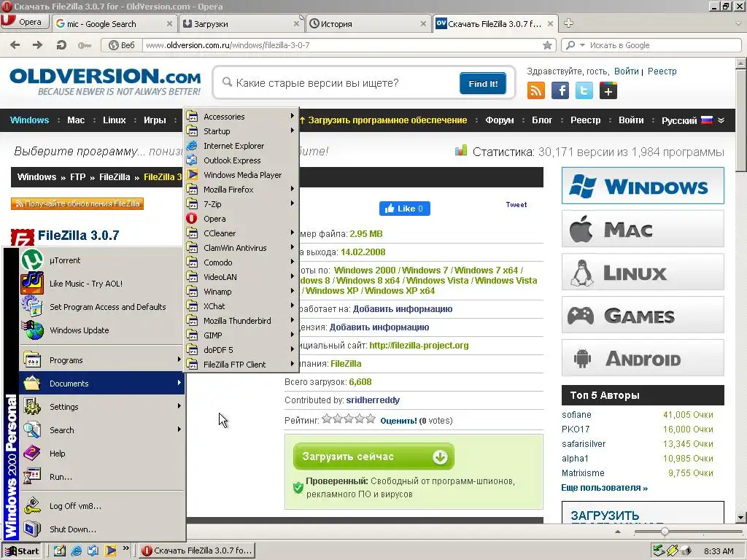Open the Opera main menu button
The width and height of the screenshot is (747, 560).
[25, 22]
